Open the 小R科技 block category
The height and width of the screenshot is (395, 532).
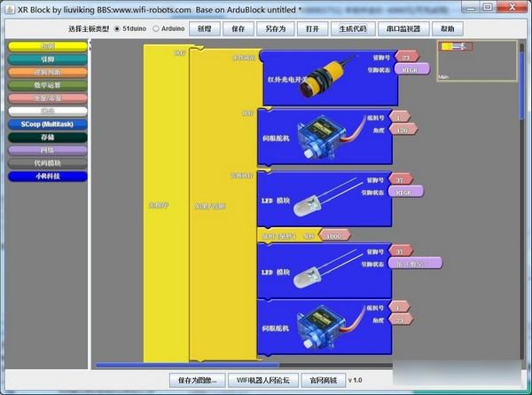[47, 177]
